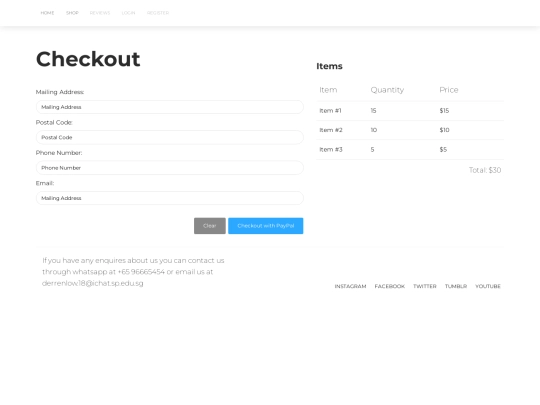This screenshot has width=540, height=405.
Task: Open the Home nav link
Action: (x=47, y=13)
